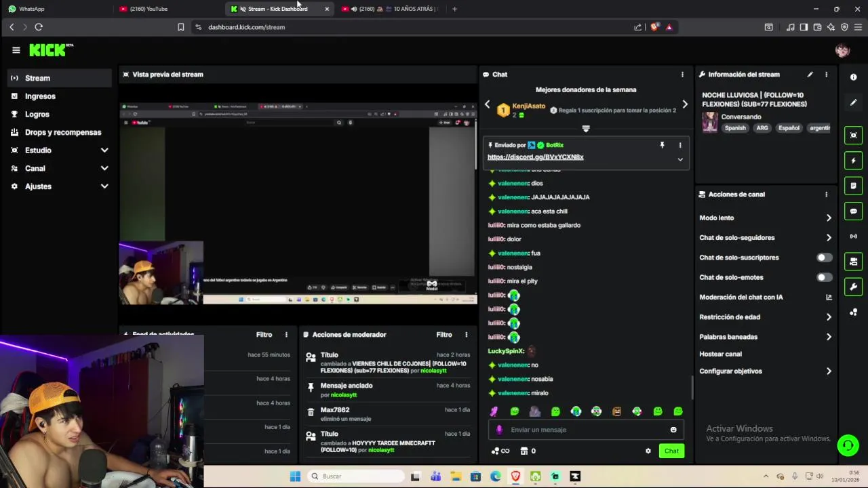Open Brave browser from taskbar
Screen dimensions: 868x488
(515, 476)
